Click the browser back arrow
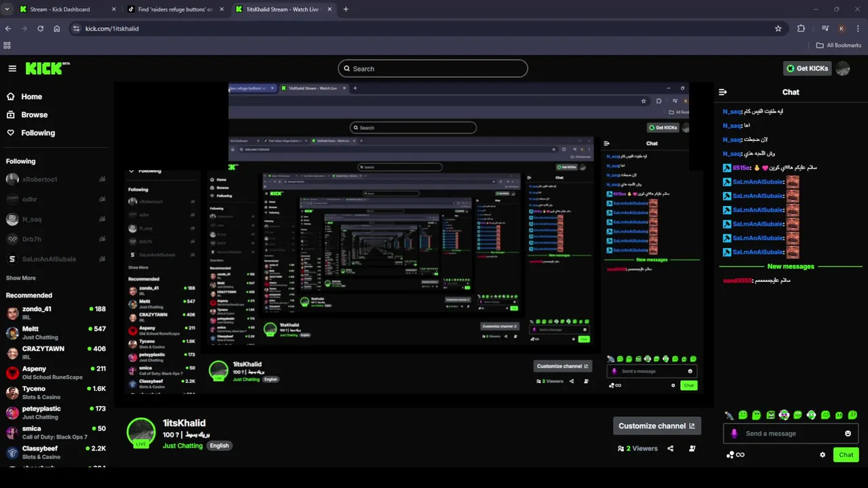Viewport: 868px width, 488px height. point(8,28)
